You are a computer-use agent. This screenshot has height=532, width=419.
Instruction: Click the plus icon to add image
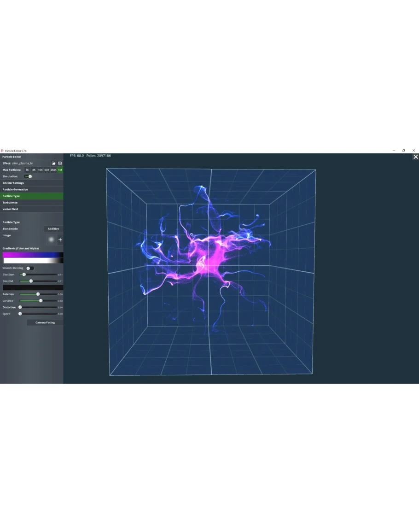60,240
